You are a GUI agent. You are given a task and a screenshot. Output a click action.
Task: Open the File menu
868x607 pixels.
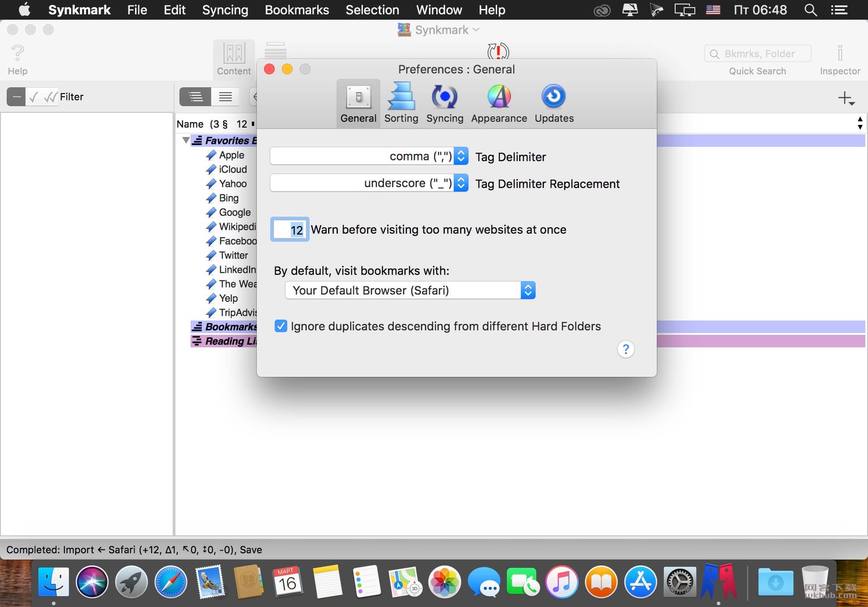pos(137,10)
